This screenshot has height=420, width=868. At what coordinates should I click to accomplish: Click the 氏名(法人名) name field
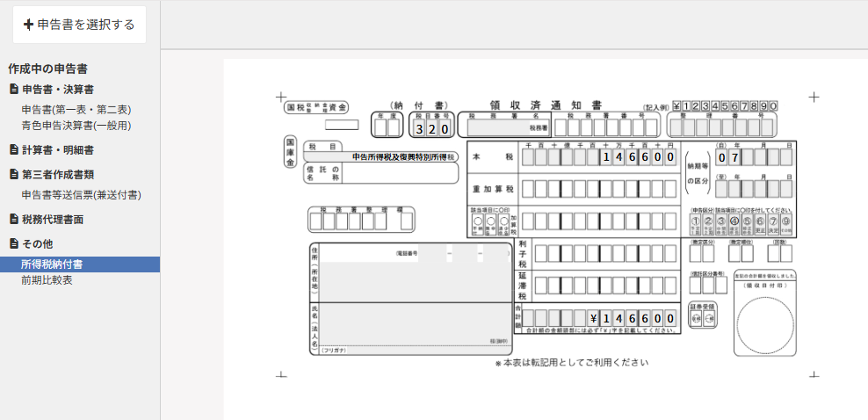[416, 325]
